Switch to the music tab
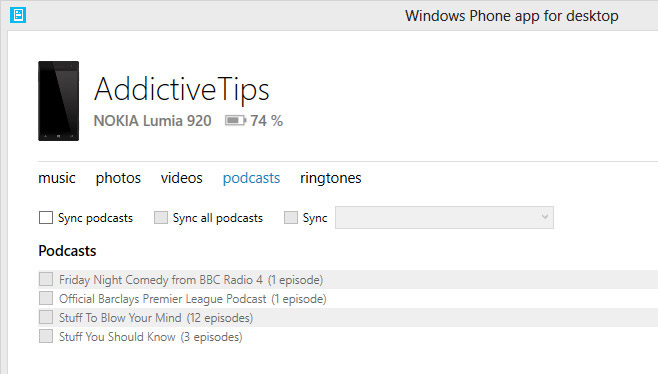Image resolution: width=658 pixels, height=374 pixels. point(57,178)
